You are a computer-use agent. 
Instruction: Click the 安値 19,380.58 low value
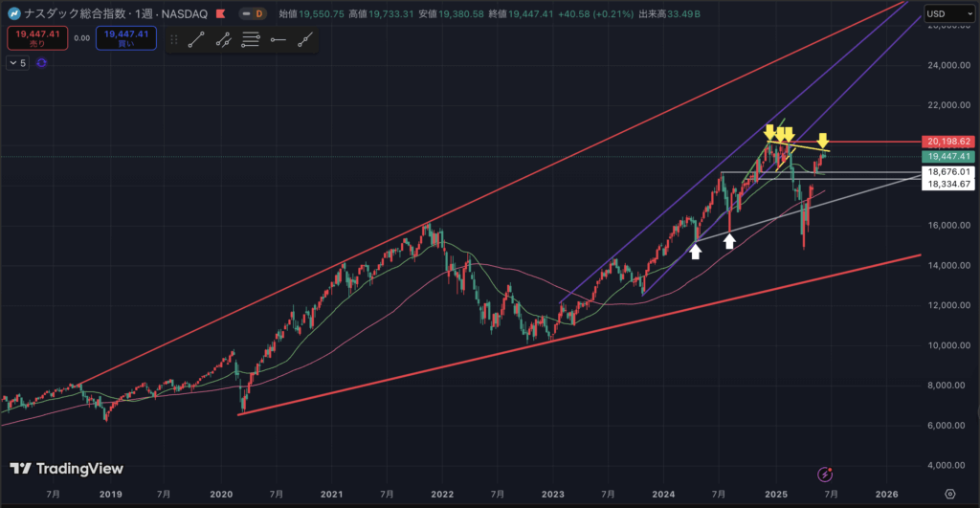pyautogui.click(x=451, y=13)
